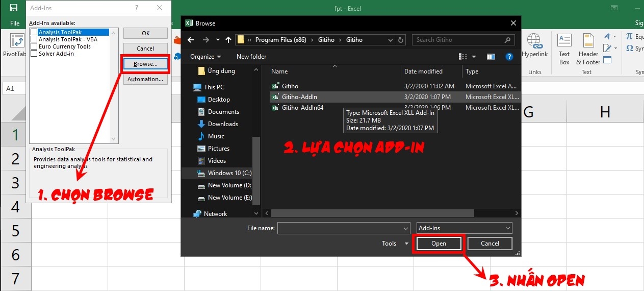Open the WordArt icon in Text group
Viewport: 644px width, 291px height.
(607, 37)
